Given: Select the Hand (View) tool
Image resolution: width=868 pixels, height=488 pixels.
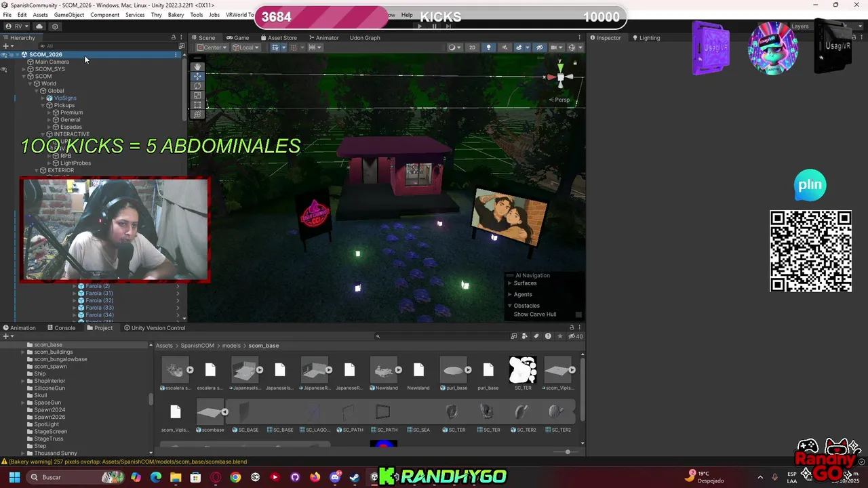Looking at the screenshot, I should [197, 66].
